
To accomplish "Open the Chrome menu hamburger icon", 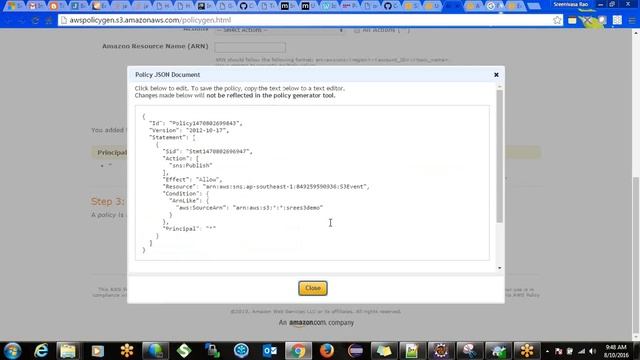I will [632, 20].
